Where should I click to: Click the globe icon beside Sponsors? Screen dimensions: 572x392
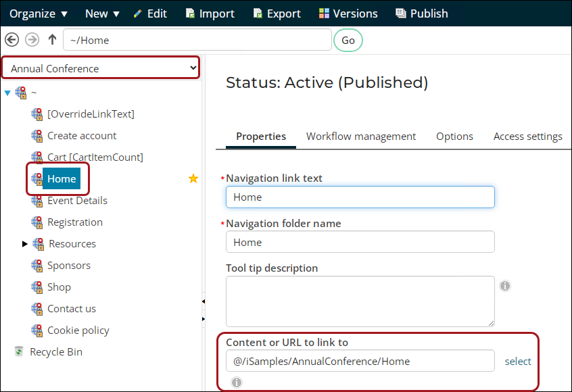coord(37,266)
